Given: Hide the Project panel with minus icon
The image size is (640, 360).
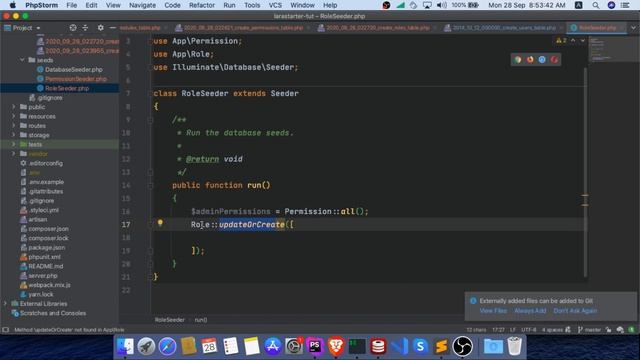Looking at the screenshot, I should (x=113, y=28).
